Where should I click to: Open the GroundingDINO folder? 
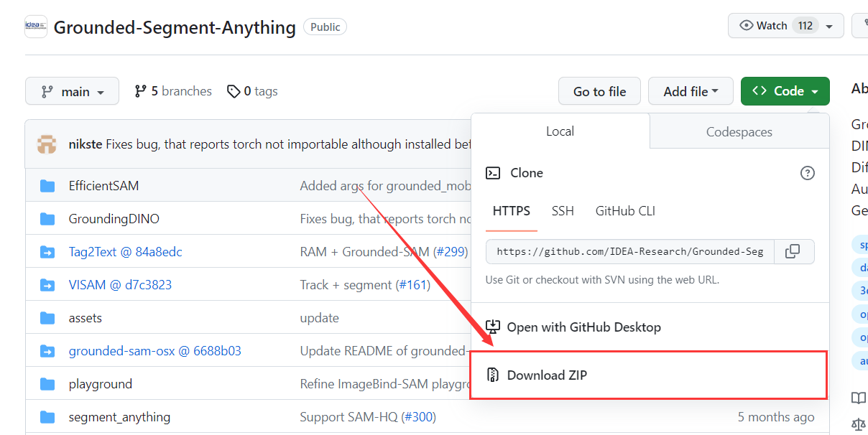click(114, 219)
